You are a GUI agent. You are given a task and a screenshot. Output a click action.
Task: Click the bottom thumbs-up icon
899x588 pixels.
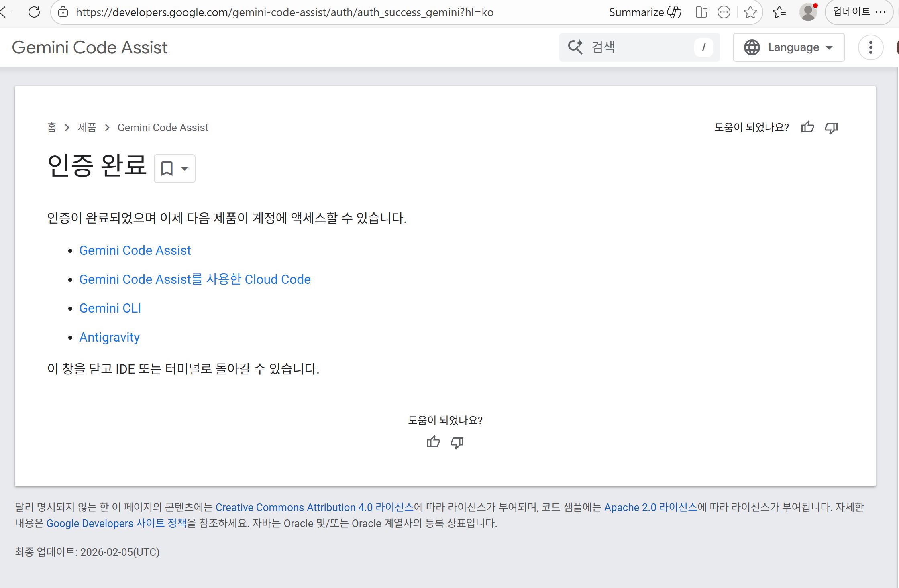coord(433,442)
